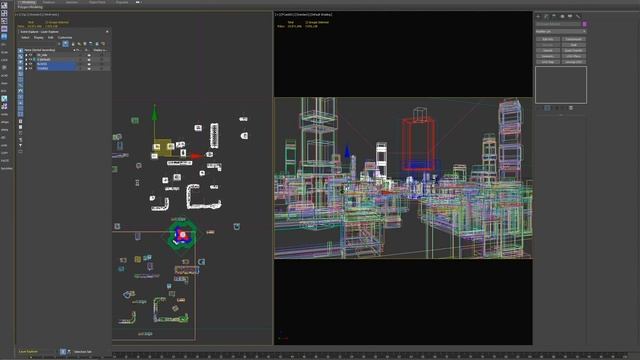
Task: Expand the bottom selected layer row
Action: [27, 69]
